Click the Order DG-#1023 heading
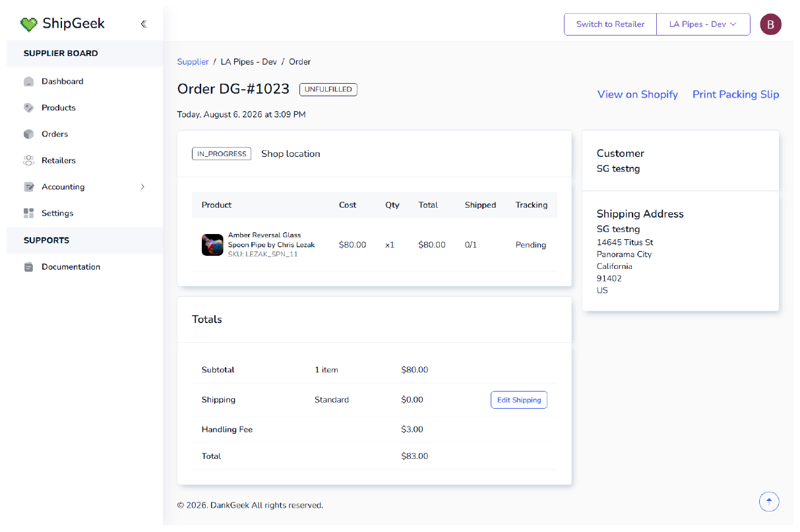Screen dimensions: 800x532 (233, 89)
